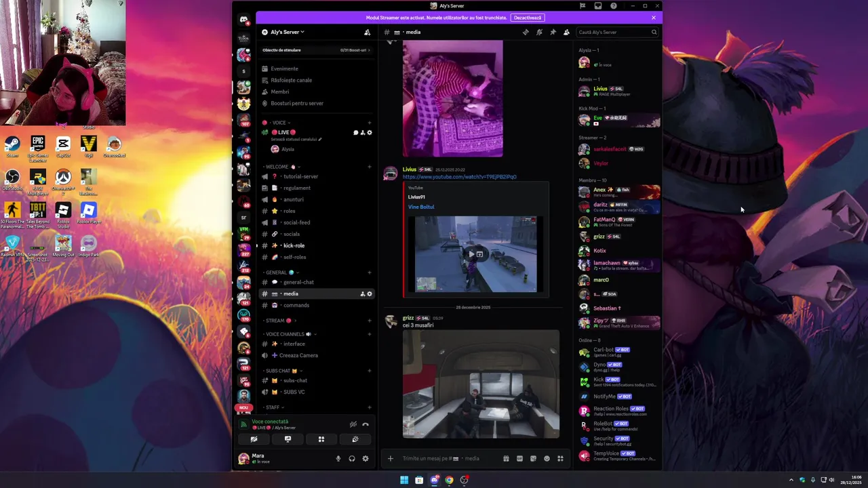The width and height of the screenshot is (868, 488).
Task: Open sticker picker in message bar
Action: tap(533, 459)
